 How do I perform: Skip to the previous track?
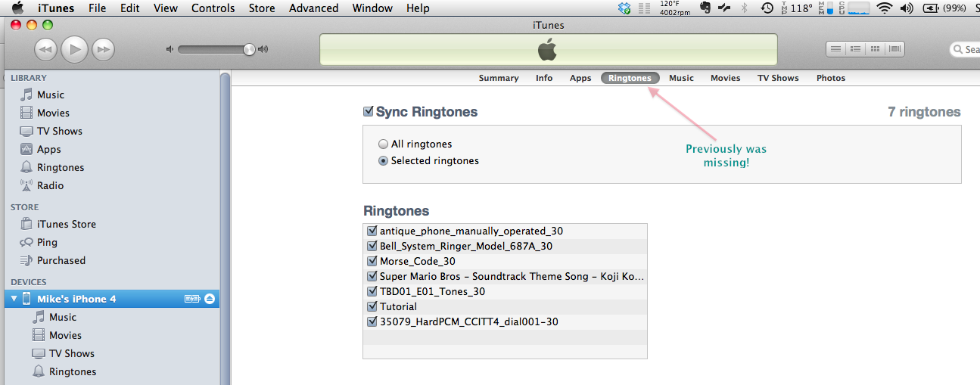[45, 50]
